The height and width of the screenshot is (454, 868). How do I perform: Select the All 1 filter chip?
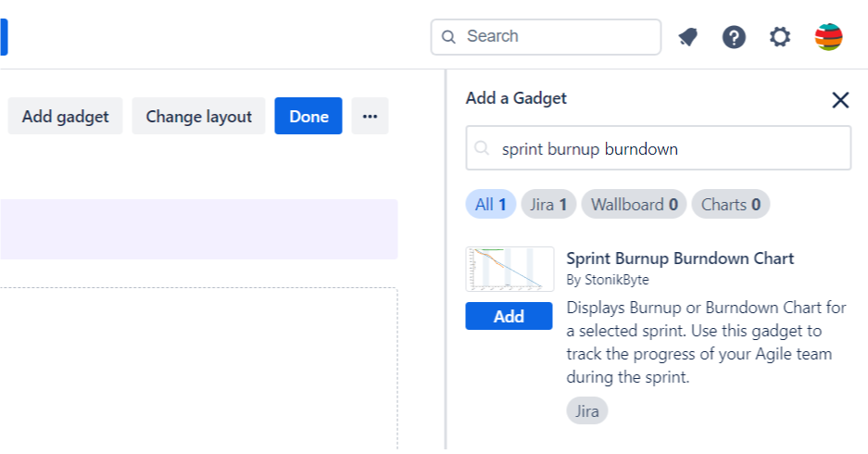pyautogui.click(x=490, y=204)
